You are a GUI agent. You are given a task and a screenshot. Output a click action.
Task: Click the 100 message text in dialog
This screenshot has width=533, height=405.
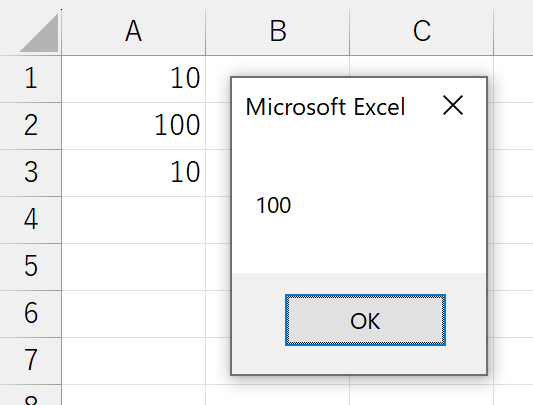click(x=274, y=205)
